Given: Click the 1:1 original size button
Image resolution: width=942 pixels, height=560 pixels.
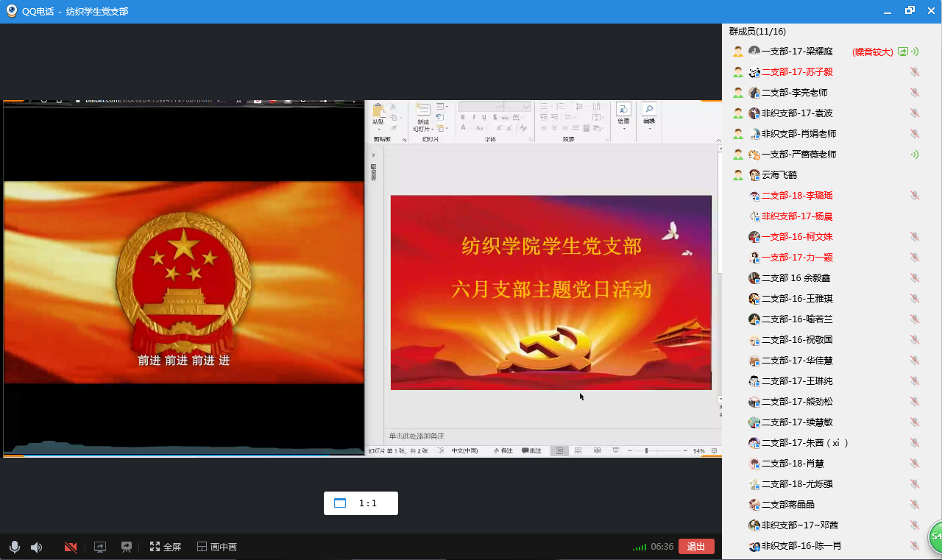Looking at the screenshot, I should click(x=361, y=503).
